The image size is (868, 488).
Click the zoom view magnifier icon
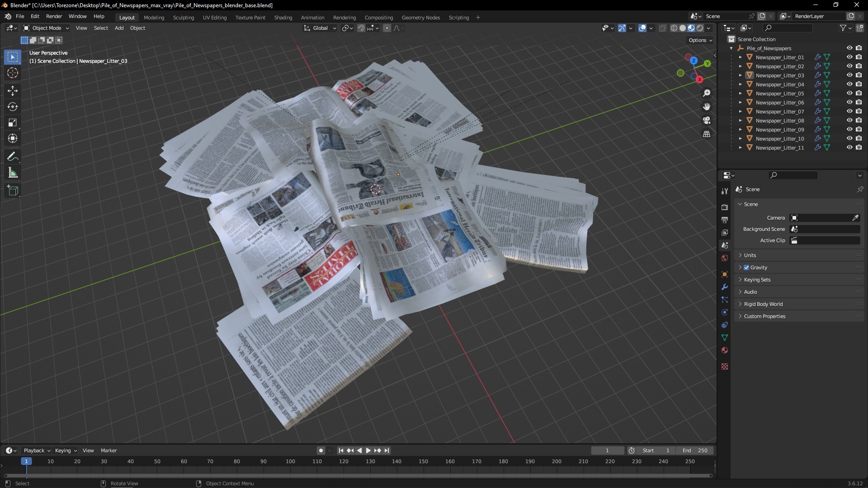[707, 93]
